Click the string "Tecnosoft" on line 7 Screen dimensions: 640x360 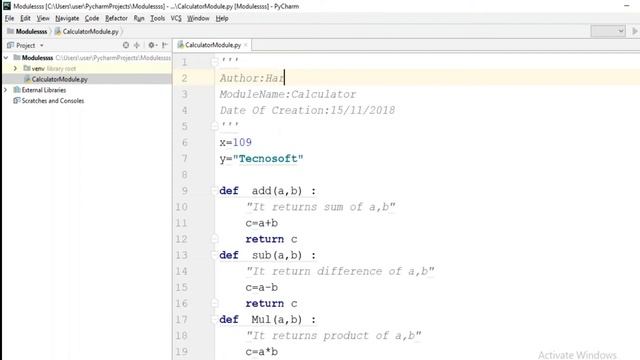coord(268,158)
